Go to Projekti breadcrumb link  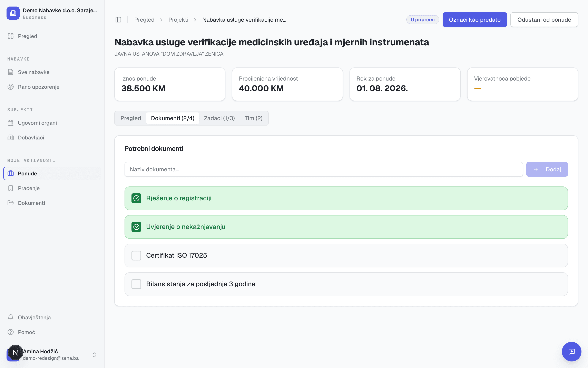click(x=178, y=20)
